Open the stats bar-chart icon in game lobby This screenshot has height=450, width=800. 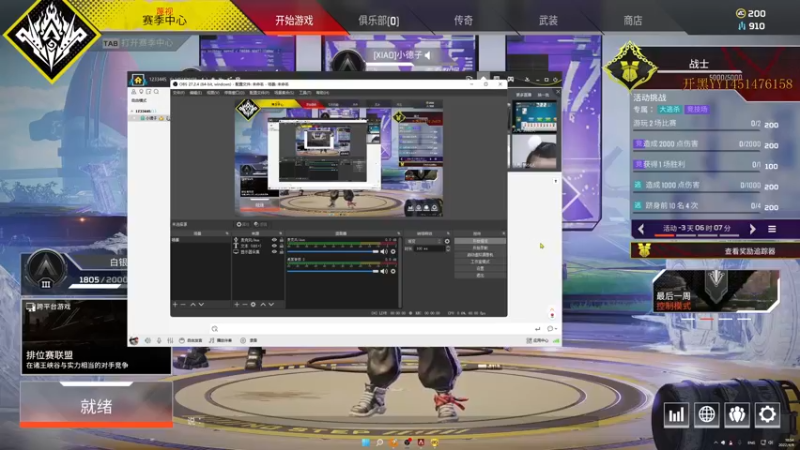pyautogui.click(x=676, y=414)
